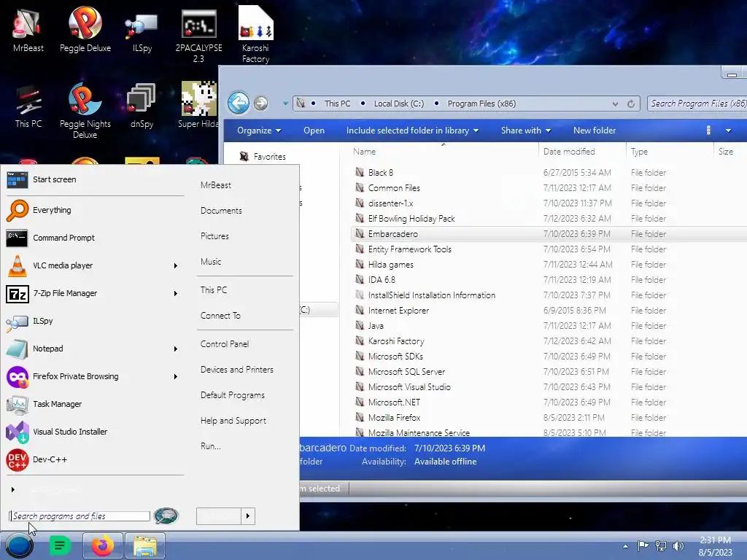Click the Search Program Files (x86) box
Viewport: 747px width, 560px height.
pos(697,104)
